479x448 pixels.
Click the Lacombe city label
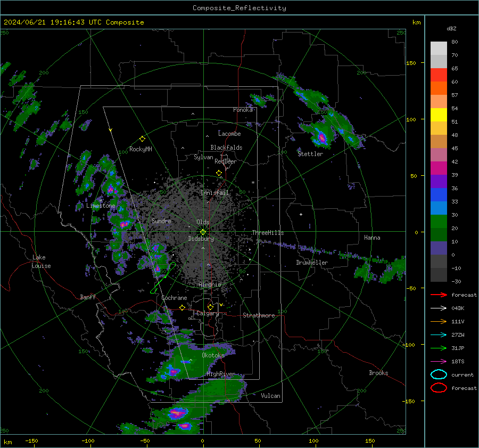(x=229, y=134)
